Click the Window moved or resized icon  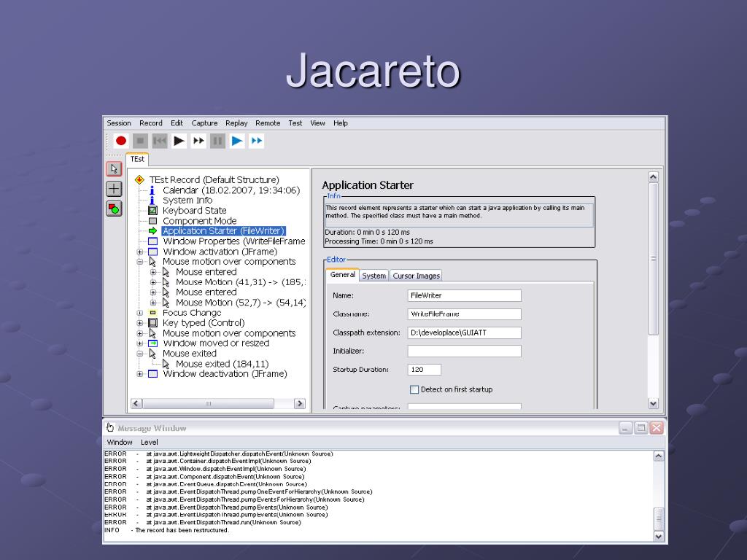[152, 343]
